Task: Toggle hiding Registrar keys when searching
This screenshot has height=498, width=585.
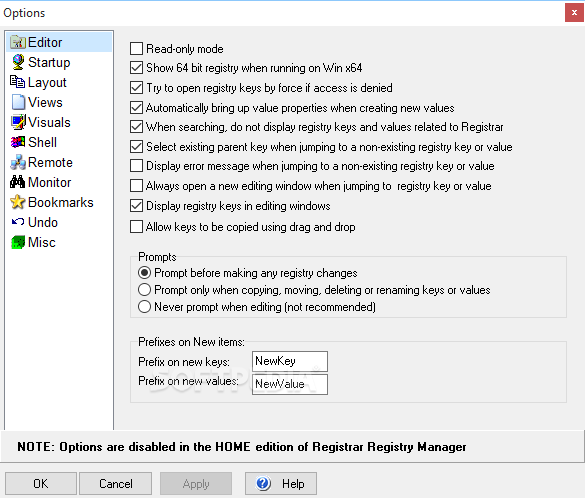Action: pos(137,127)
